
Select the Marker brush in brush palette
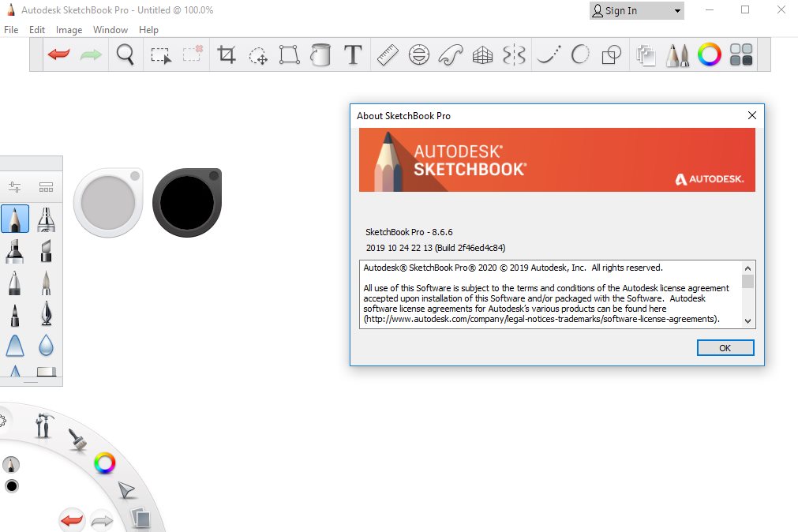(x=15, y=251)
